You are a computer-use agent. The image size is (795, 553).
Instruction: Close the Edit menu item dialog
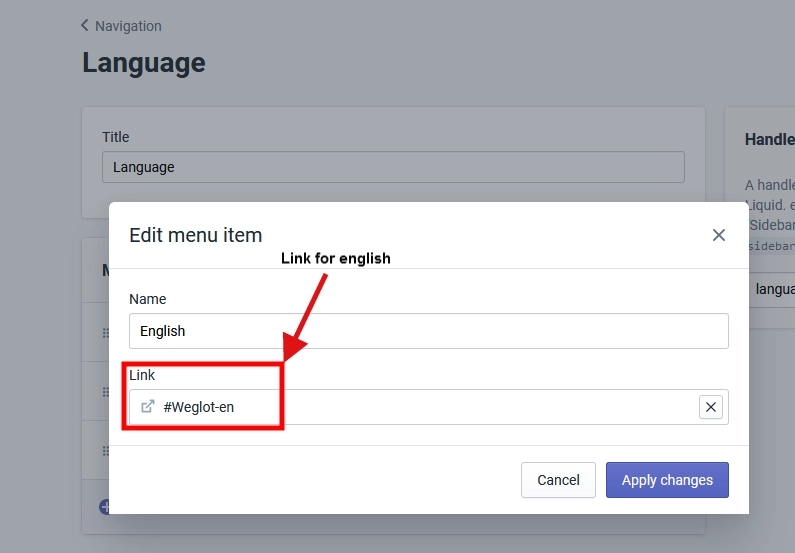(x=718, y=235)
